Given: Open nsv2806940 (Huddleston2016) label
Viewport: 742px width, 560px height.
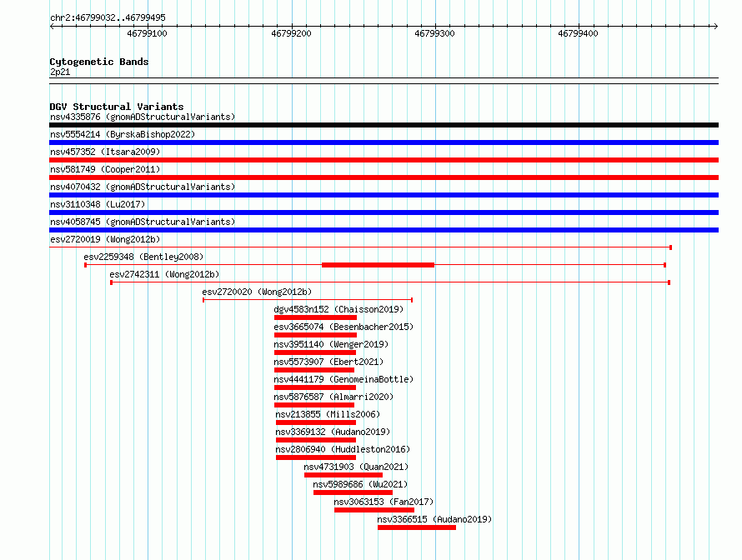Looking at the screenshot, I should pyautogui.click(x=343, y=449).
